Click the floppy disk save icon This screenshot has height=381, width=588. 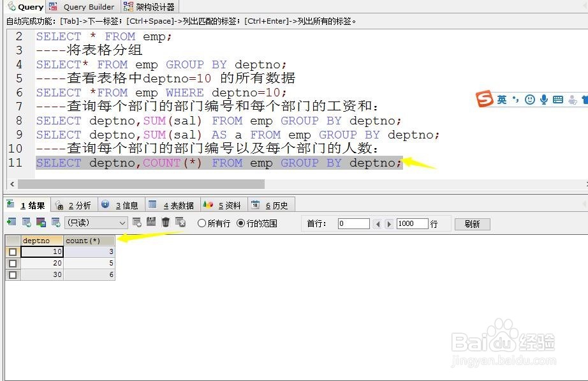click(x=152, y=223)
